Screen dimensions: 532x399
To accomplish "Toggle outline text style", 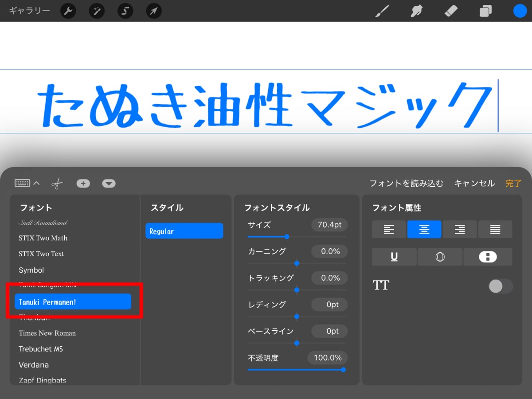I will (440, 257).
